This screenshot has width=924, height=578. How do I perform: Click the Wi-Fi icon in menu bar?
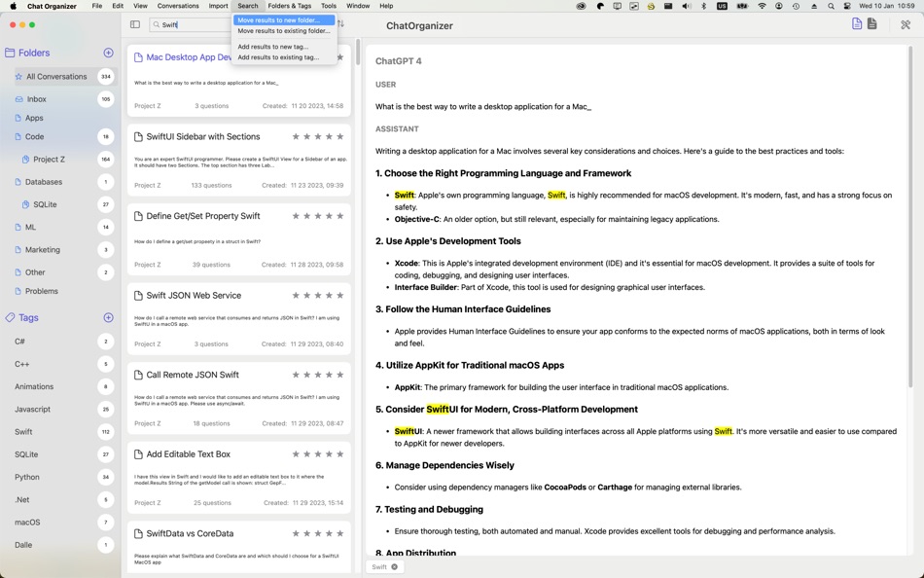[x=763, y=7]
